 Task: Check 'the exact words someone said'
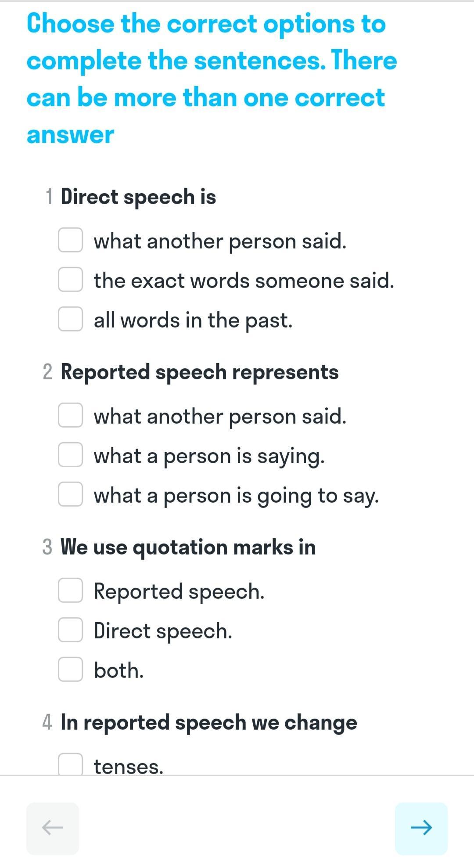[70, 280]
